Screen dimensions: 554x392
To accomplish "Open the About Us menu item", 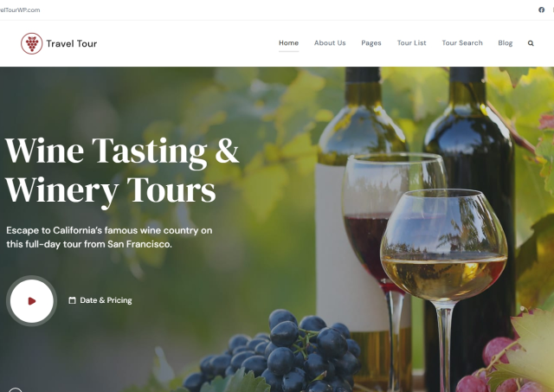I will click(x=330, y=42).
